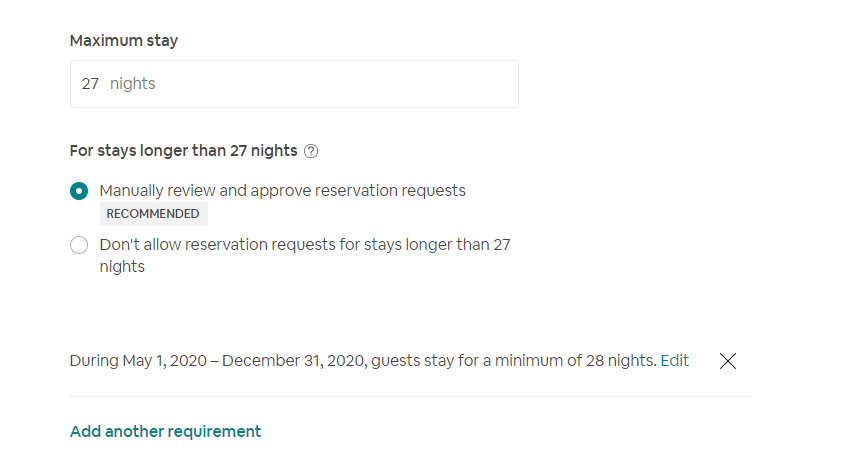Click Add another requirement link
This screenshot has width=862, height=452.
(165, 432)
